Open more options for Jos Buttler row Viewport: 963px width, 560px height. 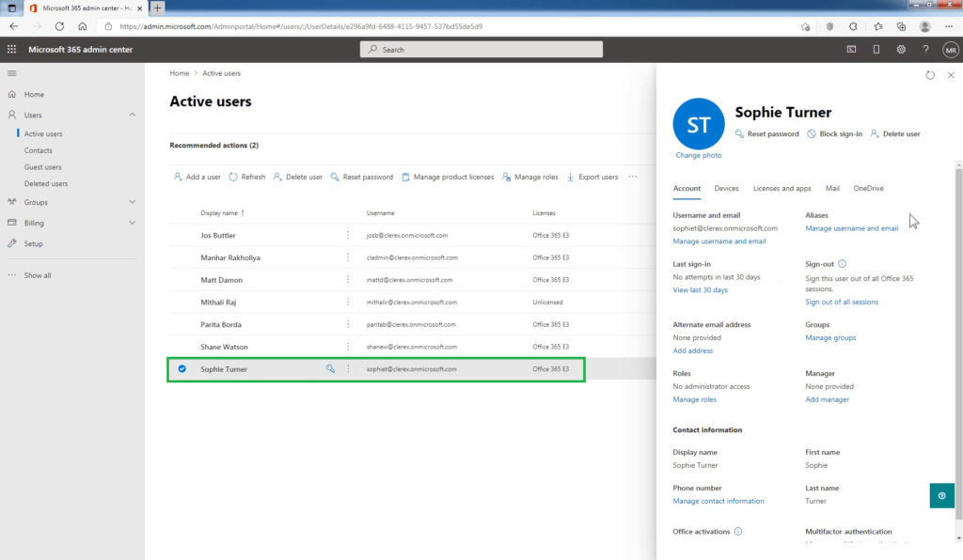coord(348,235)
